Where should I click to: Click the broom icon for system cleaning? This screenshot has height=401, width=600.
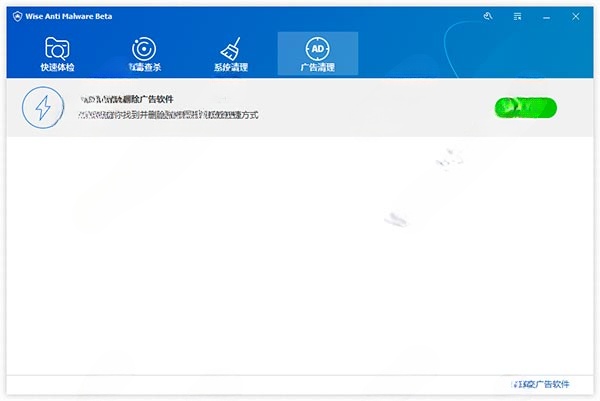coord(231,48)
